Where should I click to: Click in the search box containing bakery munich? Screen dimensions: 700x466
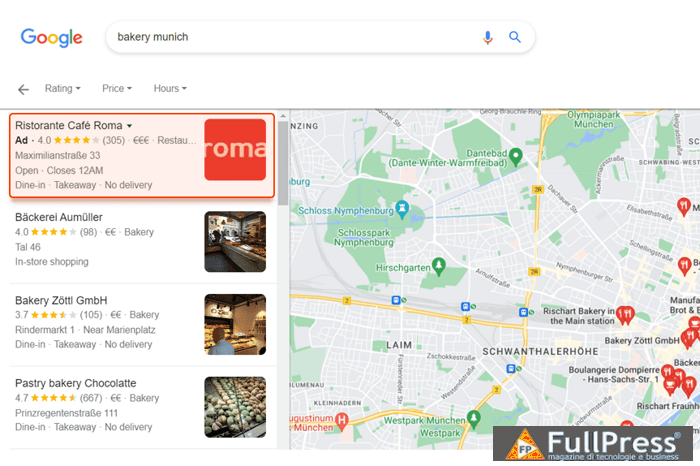pos(290,38)
